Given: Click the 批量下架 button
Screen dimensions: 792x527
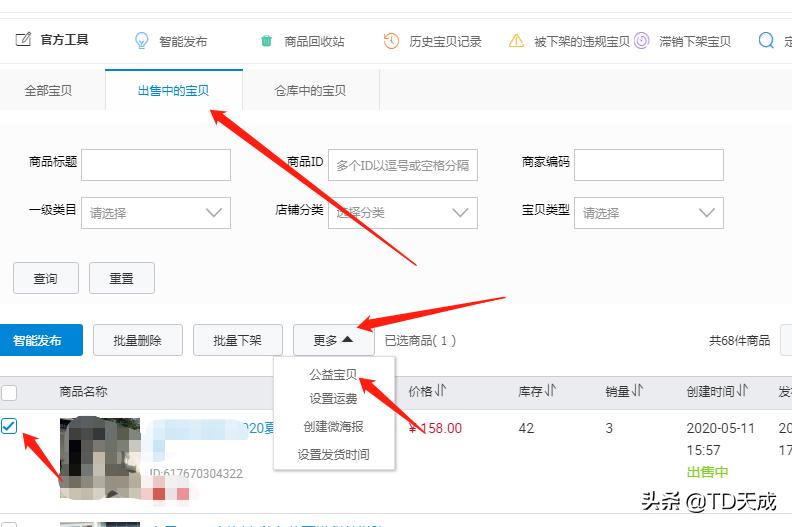Looking at the screenshot, I should coord(238,340).
